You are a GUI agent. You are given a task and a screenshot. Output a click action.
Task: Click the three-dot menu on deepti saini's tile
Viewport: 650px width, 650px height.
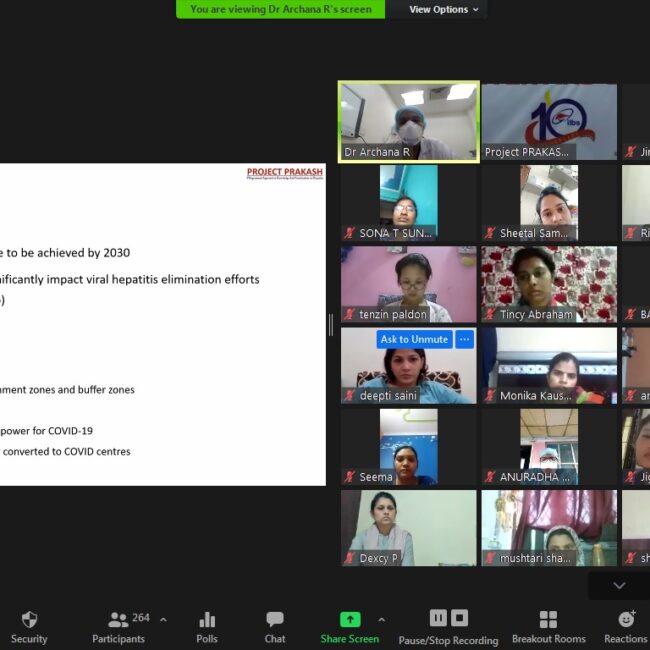(x=464, y=339)
